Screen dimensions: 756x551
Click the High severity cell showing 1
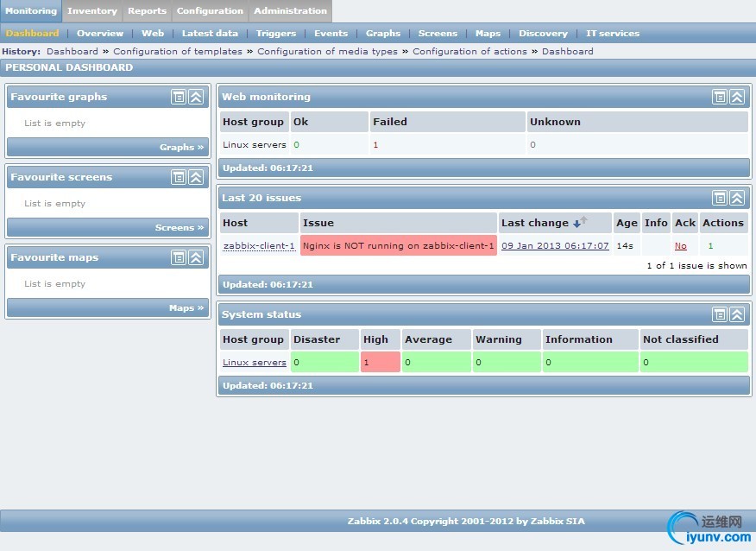point(381,362)
